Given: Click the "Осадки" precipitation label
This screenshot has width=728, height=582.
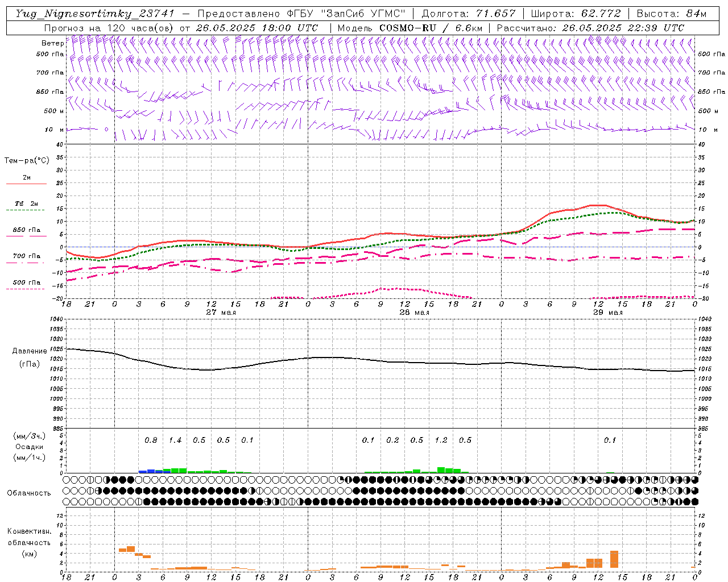Looking at the screenshot, I should tap(30, 447).
